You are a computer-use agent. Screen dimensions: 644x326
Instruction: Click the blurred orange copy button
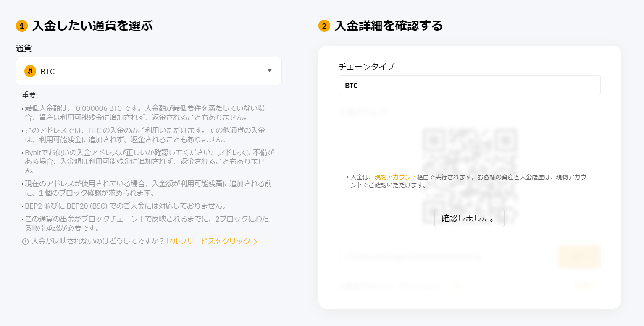coord(579,256)
